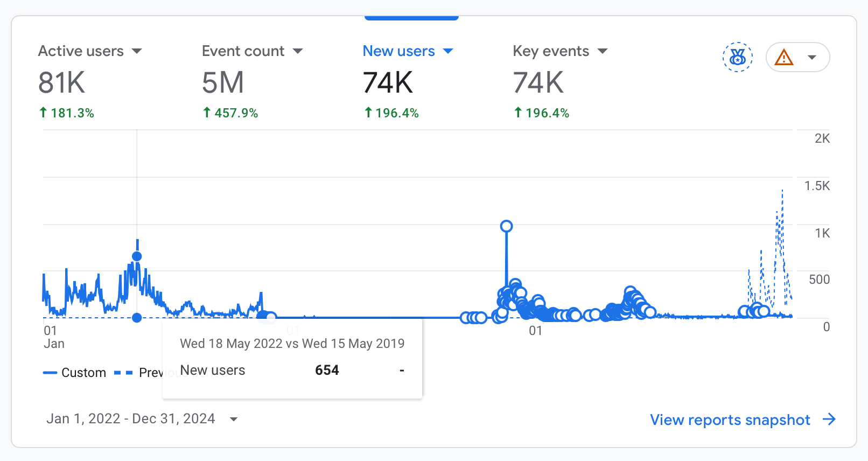This screenshot has height=461, width=868.
Task: Click the tallest hollow-circle anomaly marker on chart
Action: tap(506, 226)
